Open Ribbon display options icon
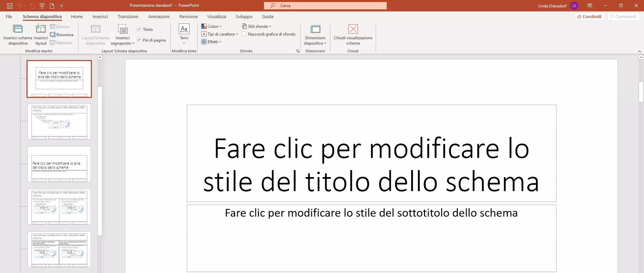The height and width of the screenshot is (273, 644). [x=590, y=6]
